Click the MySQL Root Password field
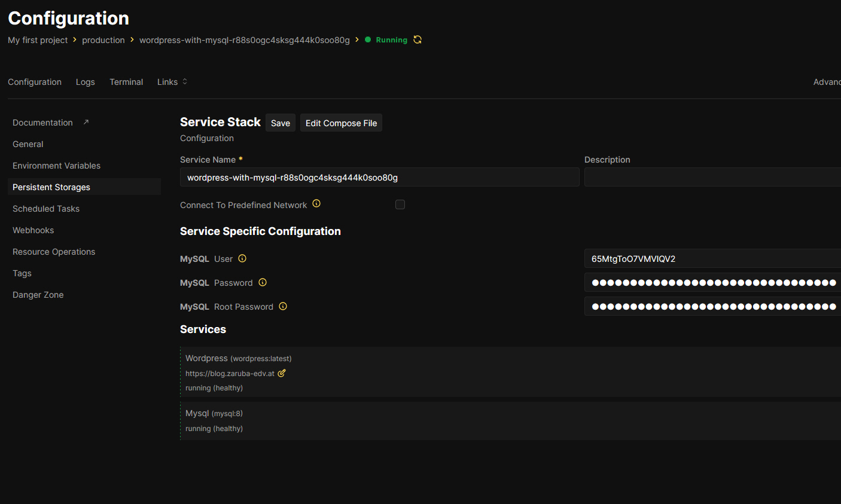This screenshot has height=504, width=841. (x=712, y=306)
